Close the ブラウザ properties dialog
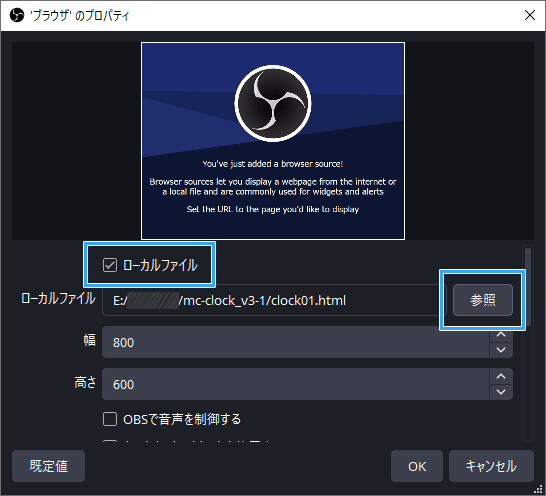The image size is (546, 496). (530, 15)
